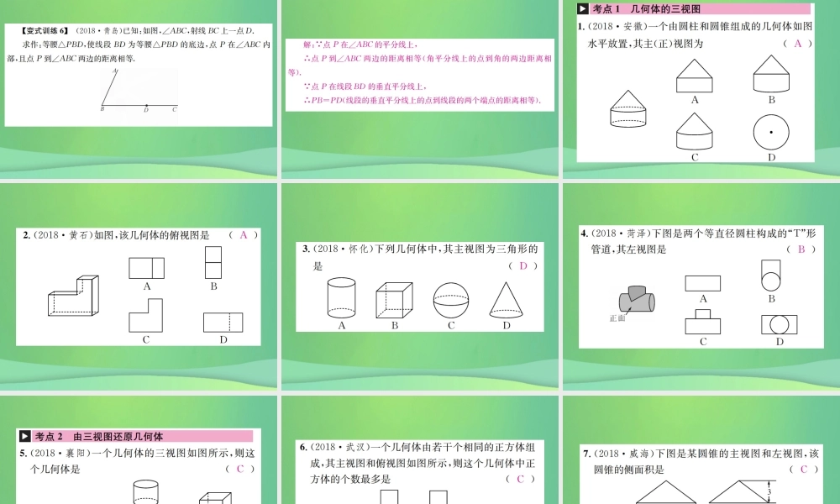Open the pink solution text slide
Image resolution: width=840 pixels, height=504 pixels.
(420, 75)
